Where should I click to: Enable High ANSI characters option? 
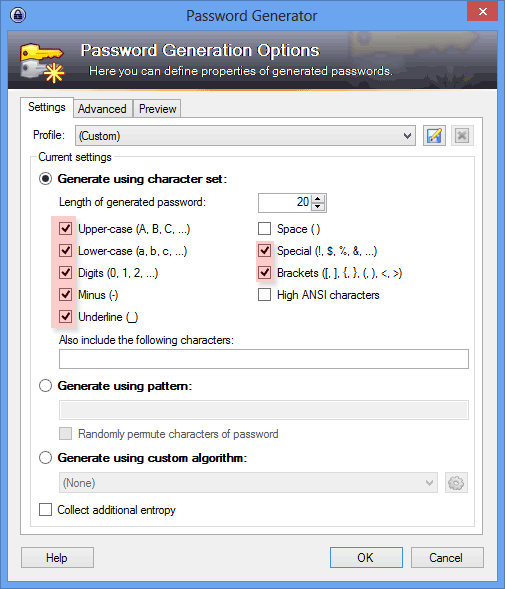(x=265, y=295)
